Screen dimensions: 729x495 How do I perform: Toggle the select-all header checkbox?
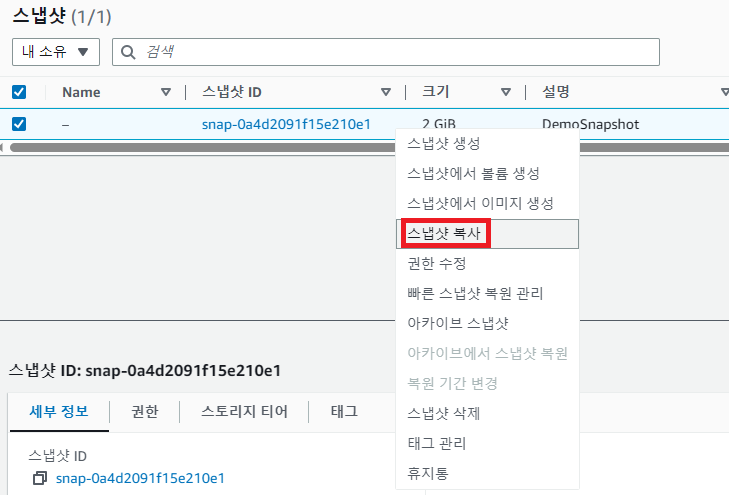(19, 92)
